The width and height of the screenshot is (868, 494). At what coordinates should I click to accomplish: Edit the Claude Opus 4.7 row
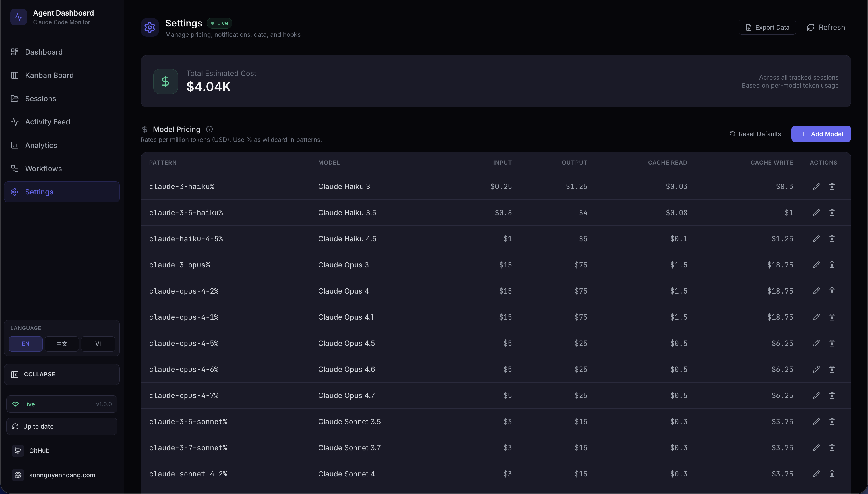816,395
